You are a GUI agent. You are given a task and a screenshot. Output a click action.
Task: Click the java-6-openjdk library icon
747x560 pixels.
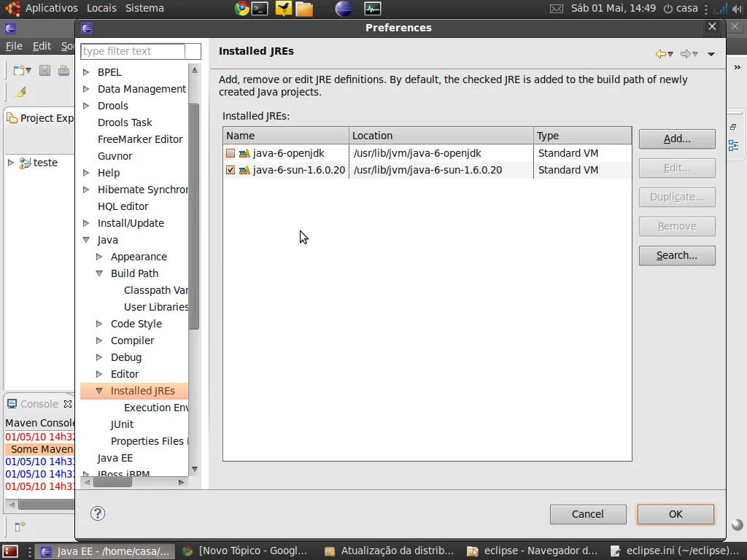(x=244, y=153)
